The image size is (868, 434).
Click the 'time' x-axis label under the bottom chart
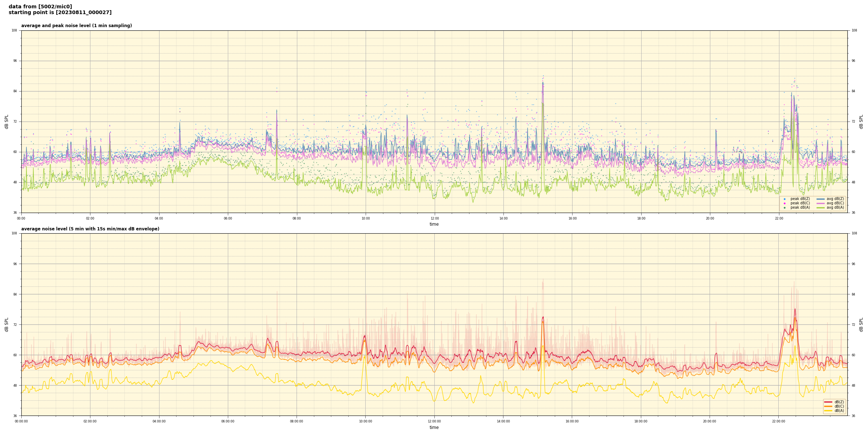tap(434, 427)
